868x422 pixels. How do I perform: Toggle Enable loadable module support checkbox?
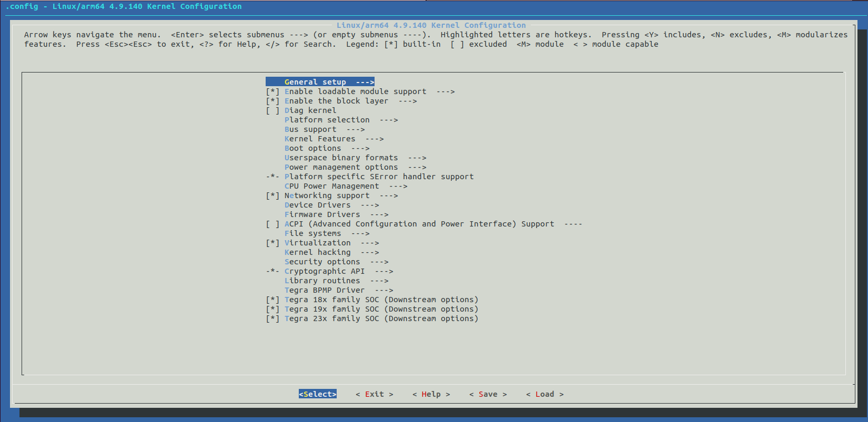[272, 91]
